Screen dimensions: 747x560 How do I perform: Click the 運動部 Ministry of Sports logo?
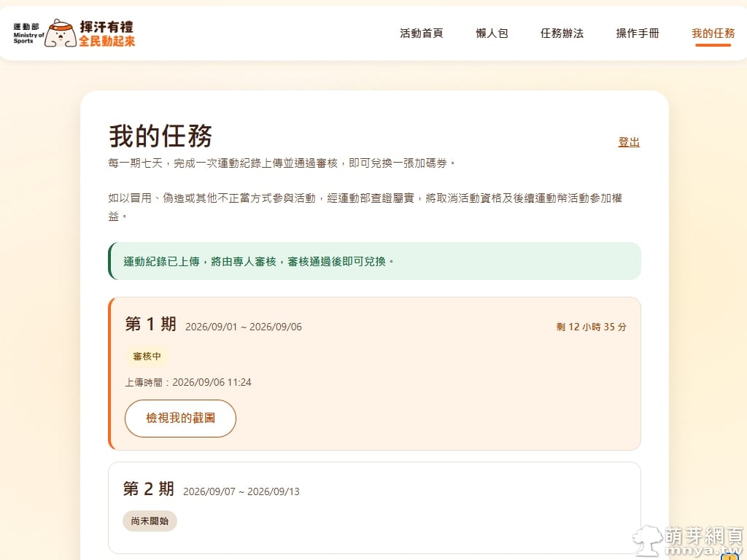(28, 34)
